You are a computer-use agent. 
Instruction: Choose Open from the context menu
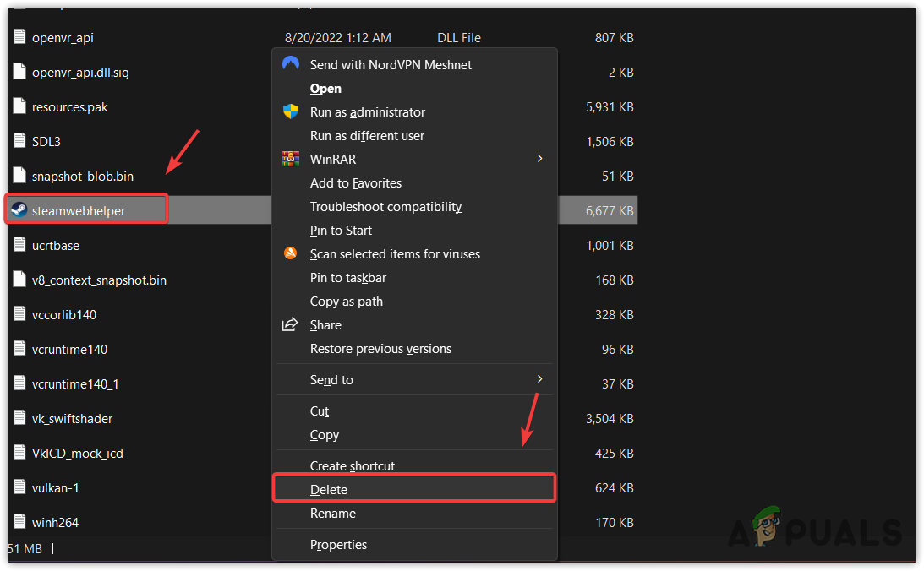pos(326,88)
